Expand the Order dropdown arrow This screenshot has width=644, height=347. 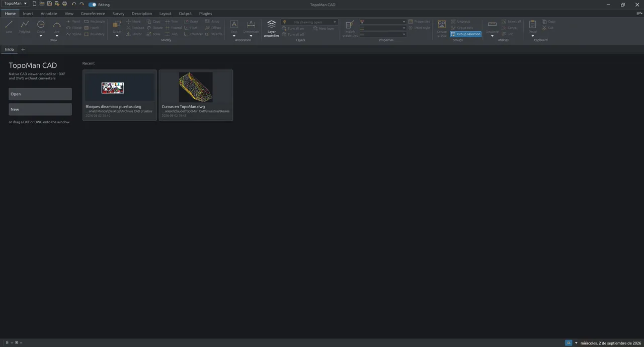117,36
